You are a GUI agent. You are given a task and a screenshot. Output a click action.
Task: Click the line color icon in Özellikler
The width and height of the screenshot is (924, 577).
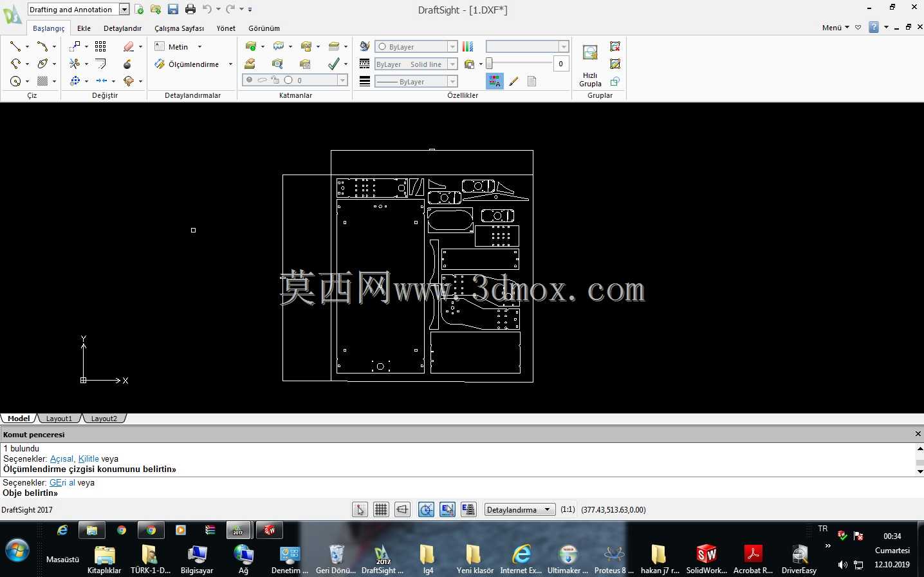(365, 46)
